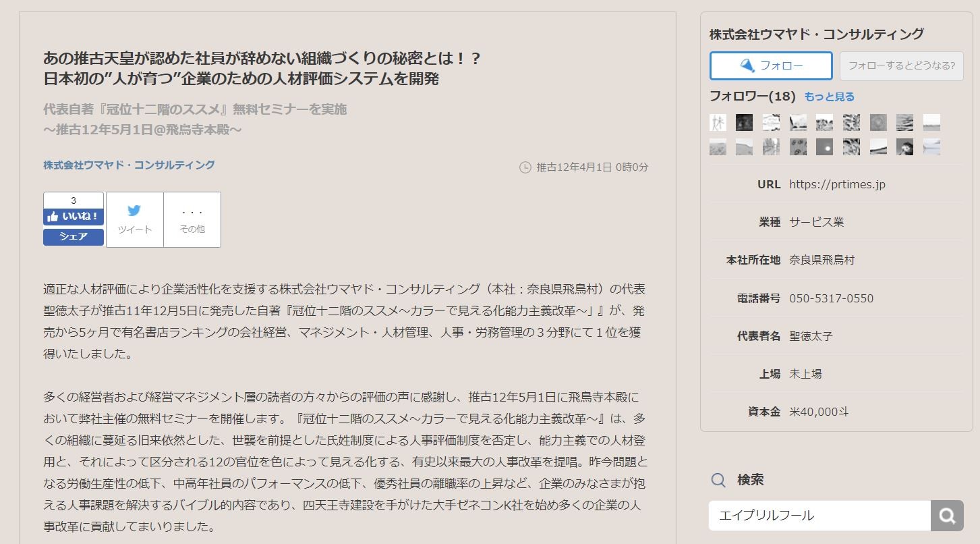The height and width of the screenshot is (544, 980).
Task: Focus the search field containing エイプリルフール
Action: (x=819, y=516)
